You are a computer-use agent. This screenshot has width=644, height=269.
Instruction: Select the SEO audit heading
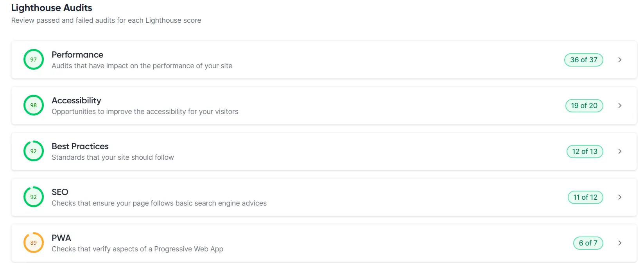pyautogui.click(x=60, y=192)
